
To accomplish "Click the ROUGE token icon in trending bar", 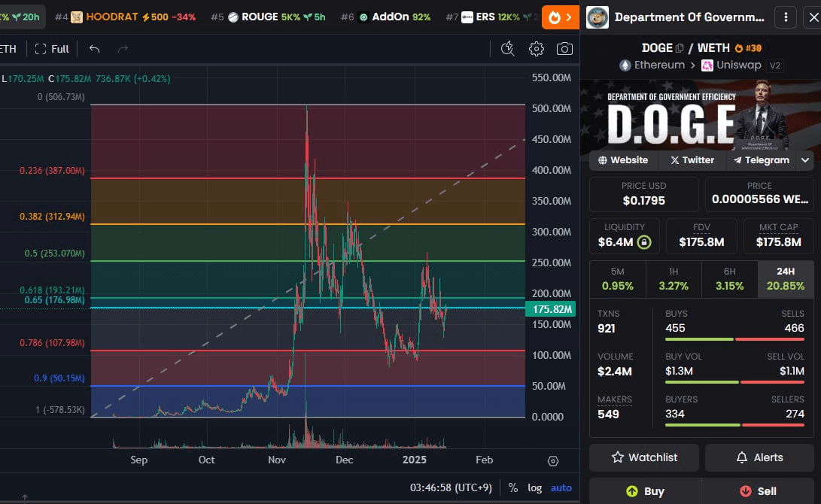I will (x=233, y=17).
